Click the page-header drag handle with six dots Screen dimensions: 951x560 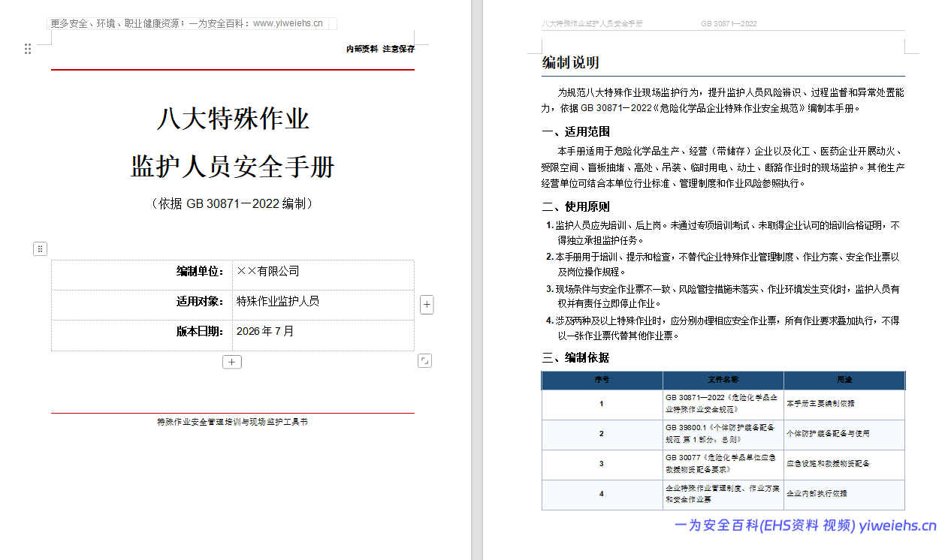(28, 49)
